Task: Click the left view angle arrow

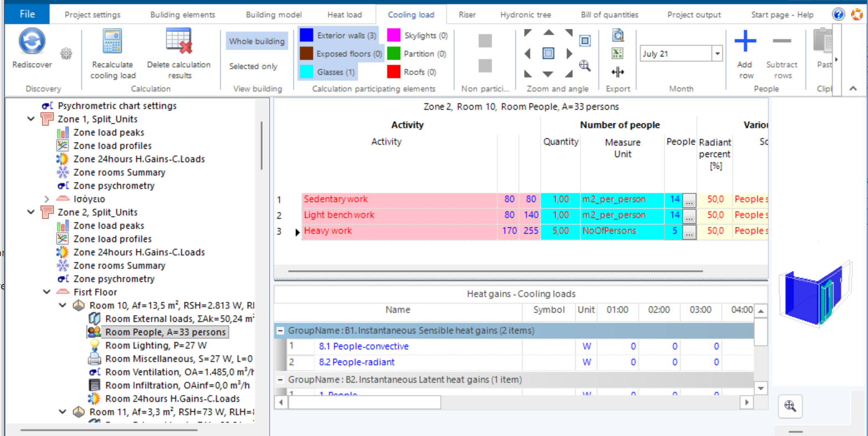Action: 528,54
